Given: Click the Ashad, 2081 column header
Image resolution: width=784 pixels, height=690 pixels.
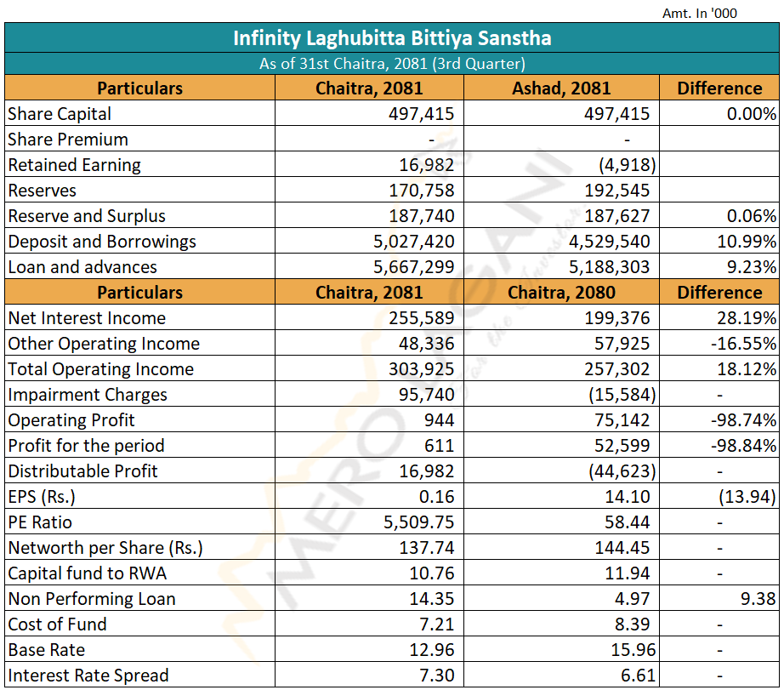Looking at the screenshot, I should click(561, 88).
